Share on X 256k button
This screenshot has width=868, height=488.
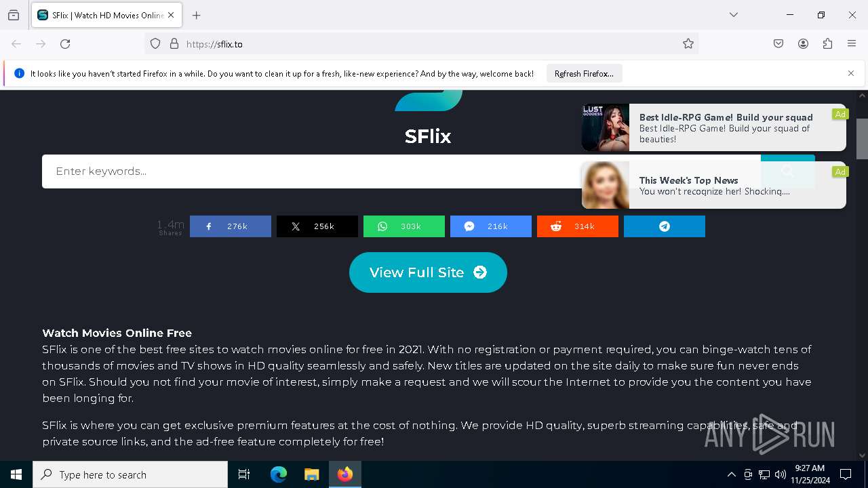coord(317,226)
